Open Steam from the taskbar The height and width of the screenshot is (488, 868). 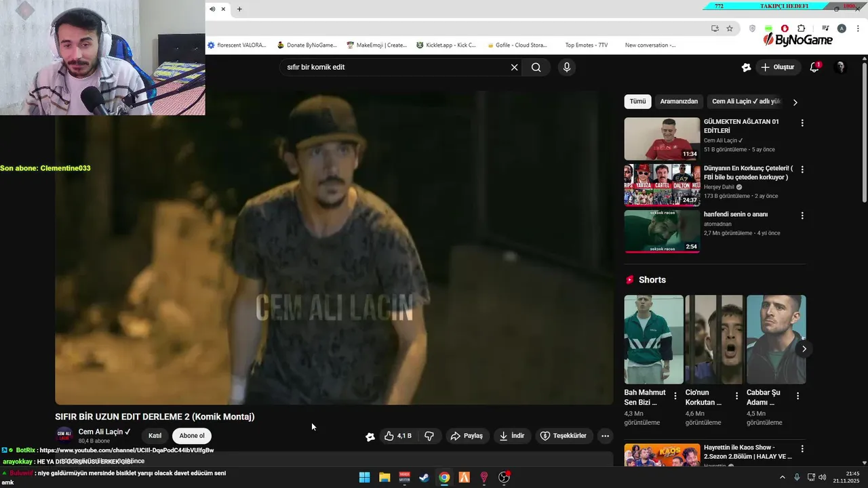click(424, 477)
